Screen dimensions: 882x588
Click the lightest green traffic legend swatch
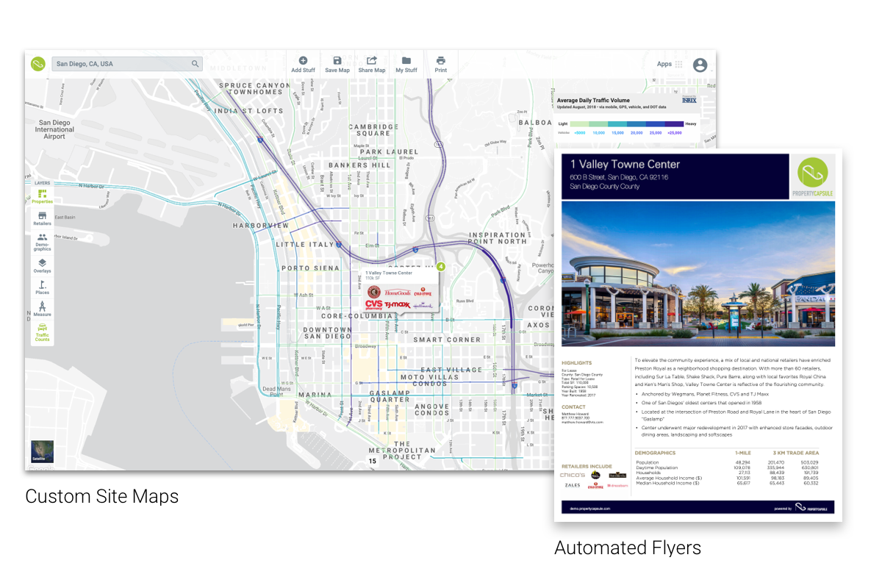(578, 123)
